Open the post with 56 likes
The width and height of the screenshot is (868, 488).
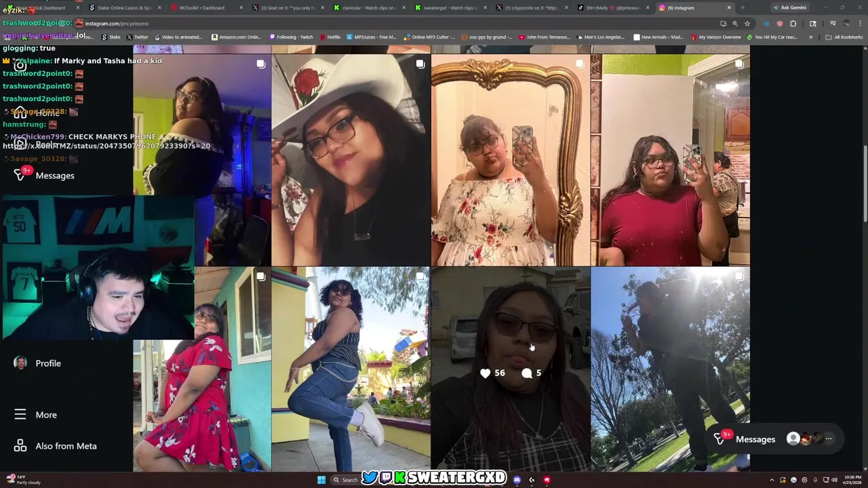[x=510, y=369]
